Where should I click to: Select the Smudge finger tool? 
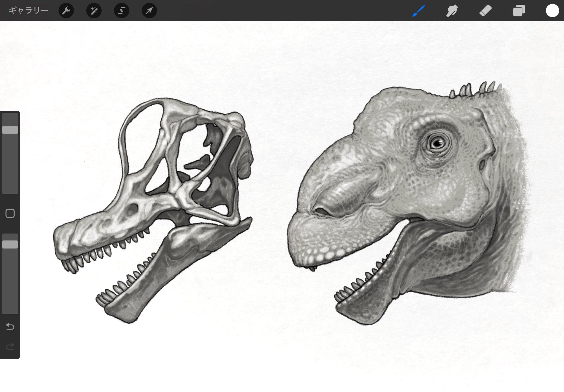tap(452, 11)
